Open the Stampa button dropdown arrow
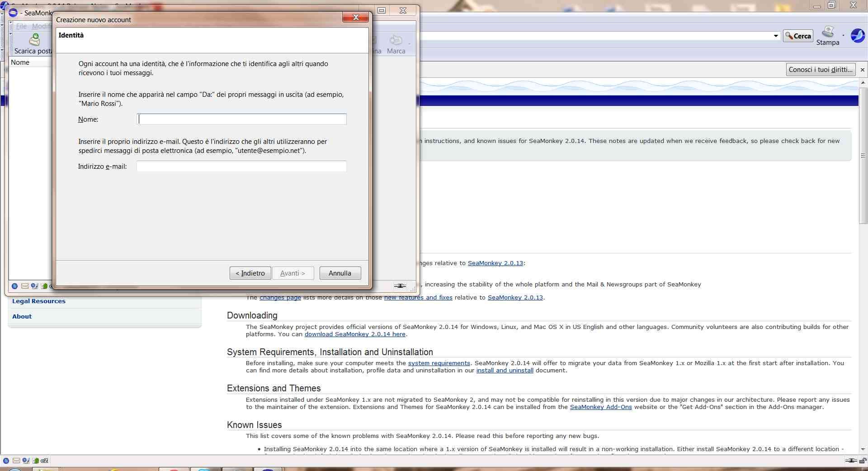Screen dimensions: 868x471 [x=843, y=35]
